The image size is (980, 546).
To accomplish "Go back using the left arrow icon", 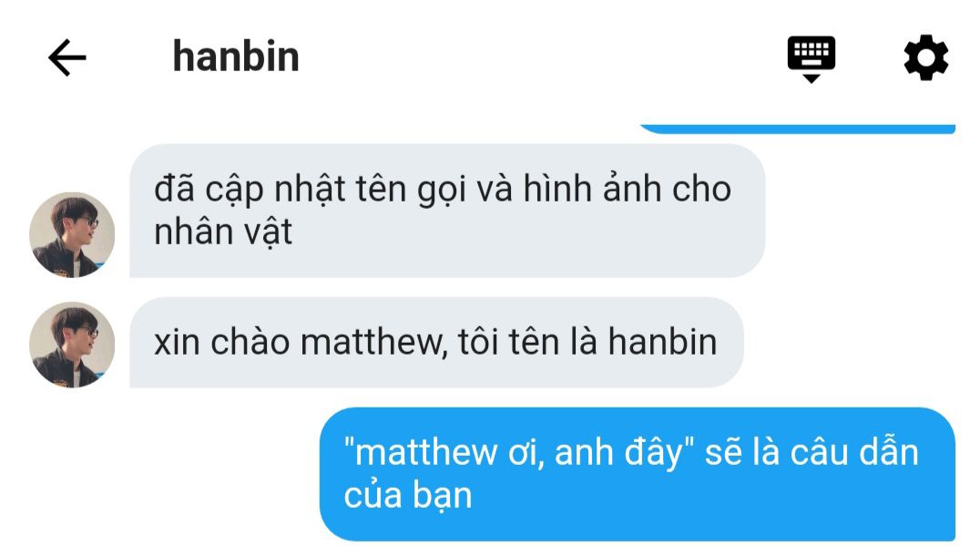I will [66, 57].
